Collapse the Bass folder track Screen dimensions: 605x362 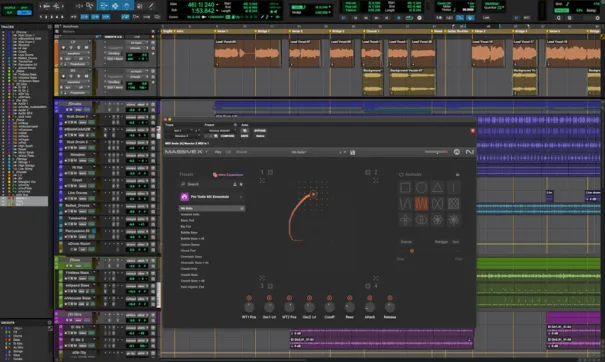[x=56, y=260]
